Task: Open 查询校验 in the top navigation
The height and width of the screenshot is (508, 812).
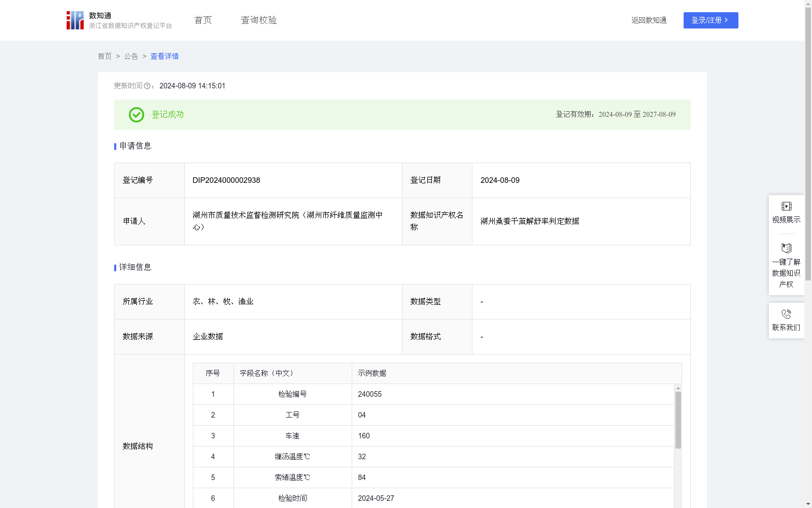Action: click(x=259, y=20)
